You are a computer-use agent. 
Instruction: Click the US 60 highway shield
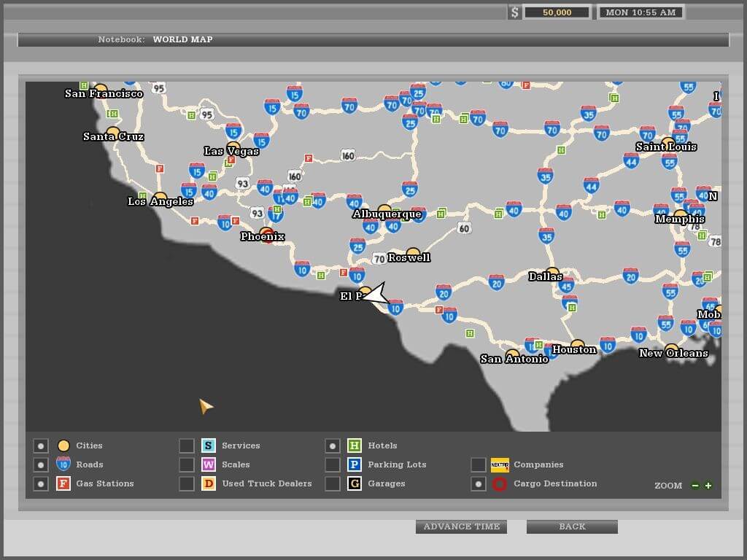pyautogui.click(x=465, y=228)
